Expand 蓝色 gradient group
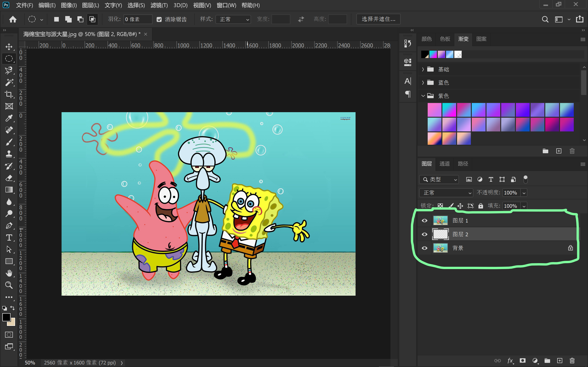The height and width of the screenshot is (367, 588). 423,82
